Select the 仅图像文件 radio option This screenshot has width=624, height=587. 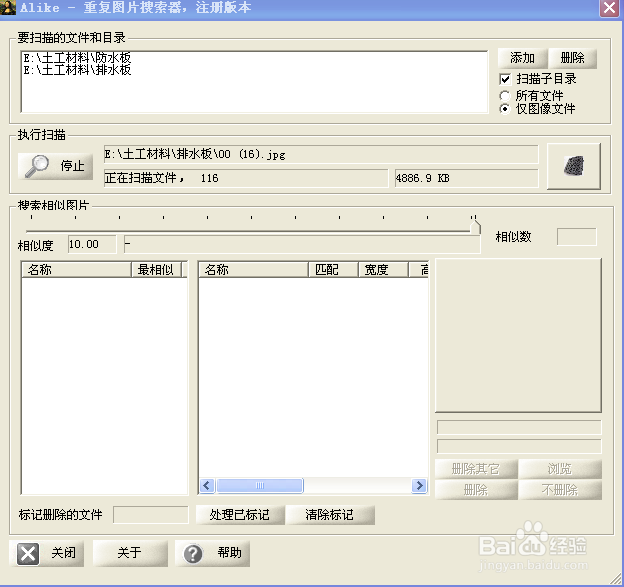(x=505, y=109)
